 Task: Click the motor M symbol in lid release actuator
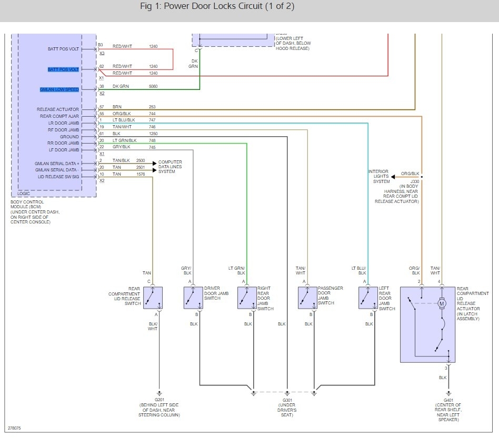tap(442, 303)
